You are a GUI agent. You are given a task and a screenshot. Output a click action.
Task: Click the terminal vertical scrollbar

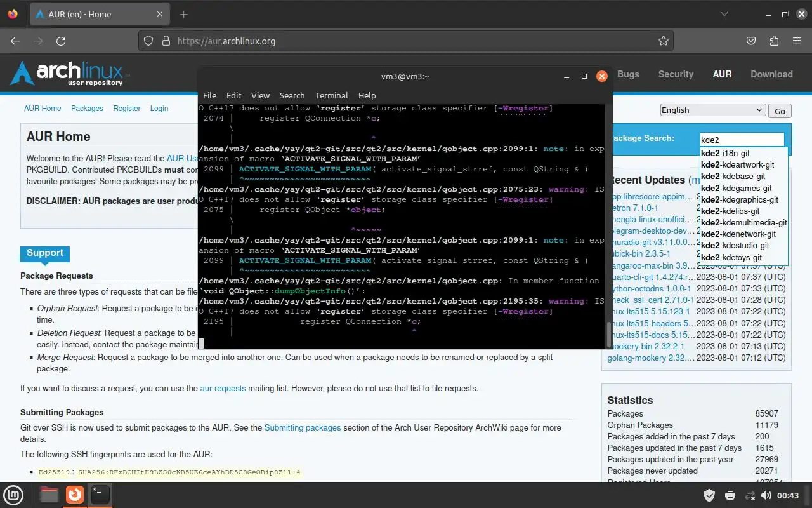tap(609, 334)
